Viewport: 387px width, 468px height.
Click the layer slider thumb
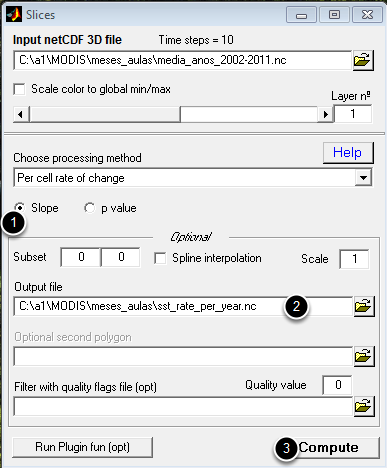pyautogui.click(x=105, y=114)
